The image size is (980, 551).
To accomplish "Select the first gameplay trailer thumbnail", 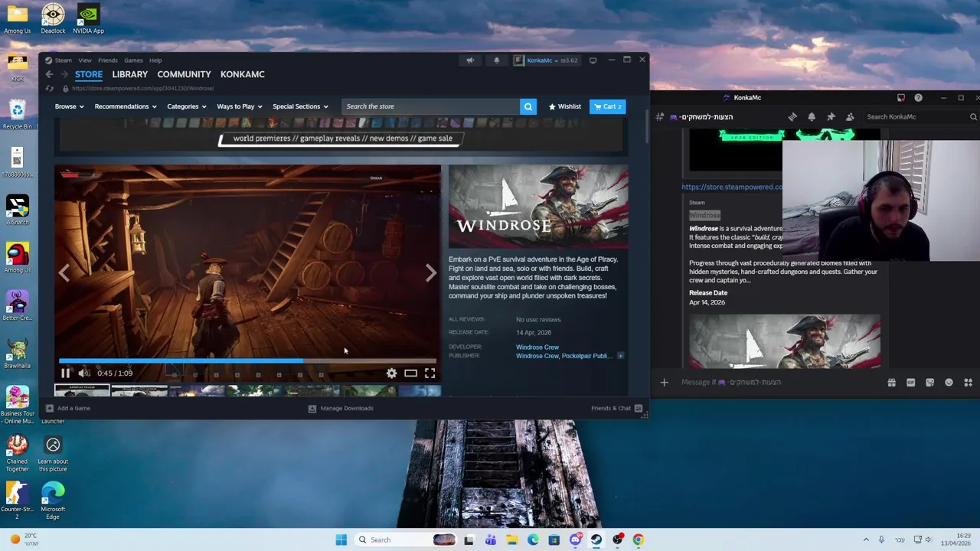I will click(82, 391).
